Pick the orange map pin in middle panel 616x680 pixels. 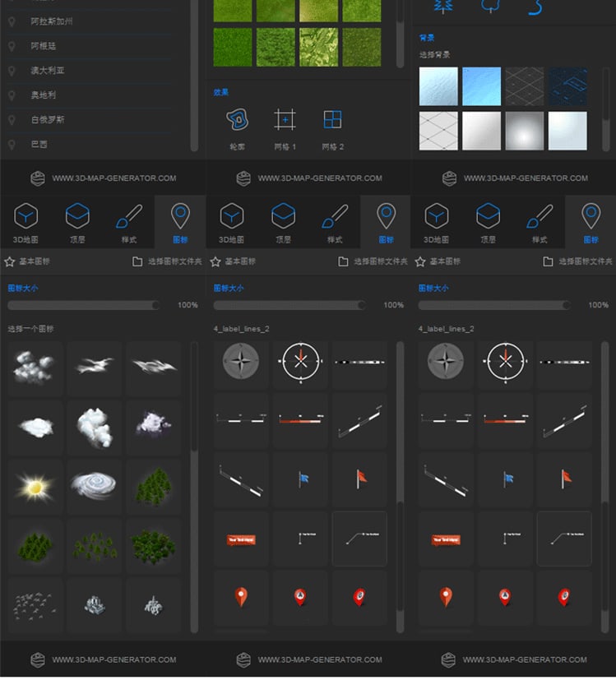coord(241,597)
